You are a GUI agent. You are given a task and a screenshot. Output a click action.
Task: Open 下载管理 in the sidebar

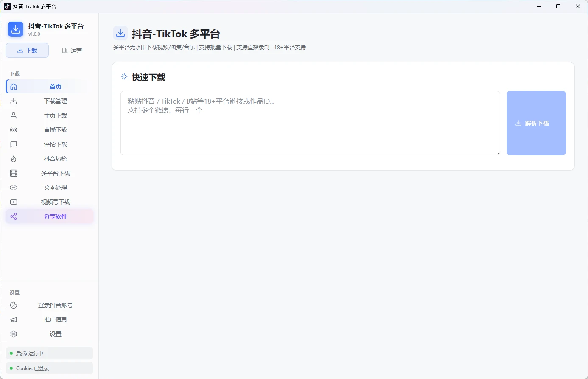[49, 101]
